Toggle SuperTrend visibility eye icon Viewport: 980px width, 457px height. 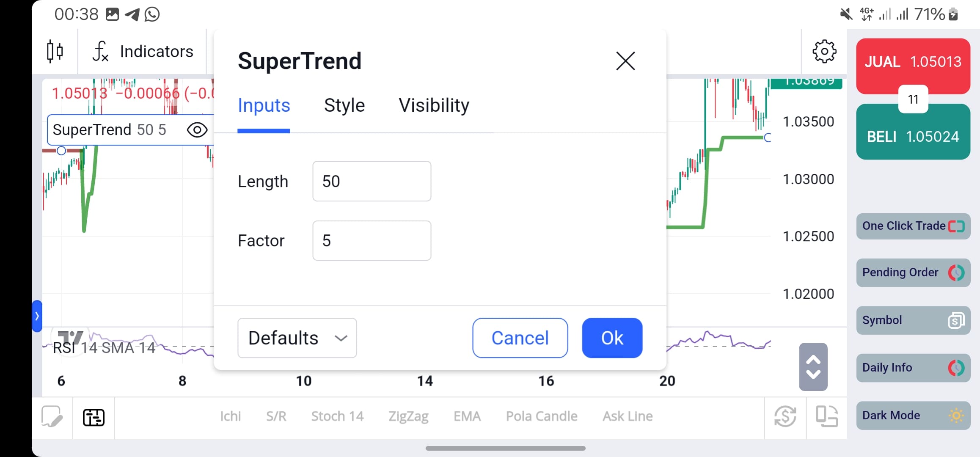click(197, 130)
